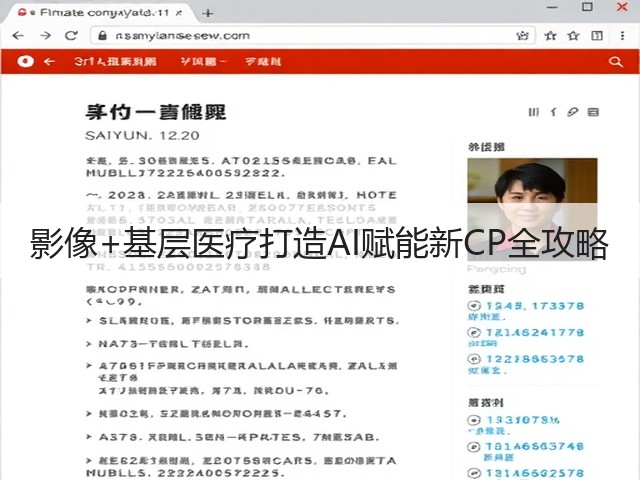Click the browser forward arrow
Viewport: 640px width, 480px height.
point(45,36)
